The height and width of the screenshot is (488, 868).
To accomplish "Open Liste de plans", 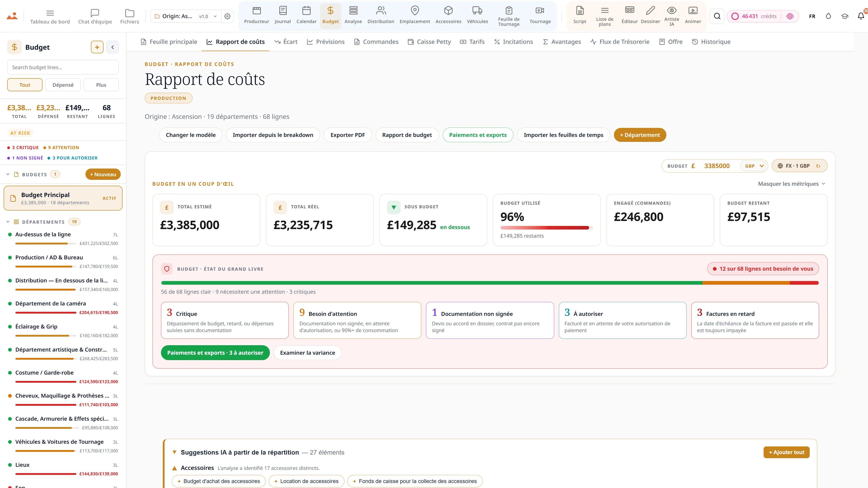I will click(604, 16).
